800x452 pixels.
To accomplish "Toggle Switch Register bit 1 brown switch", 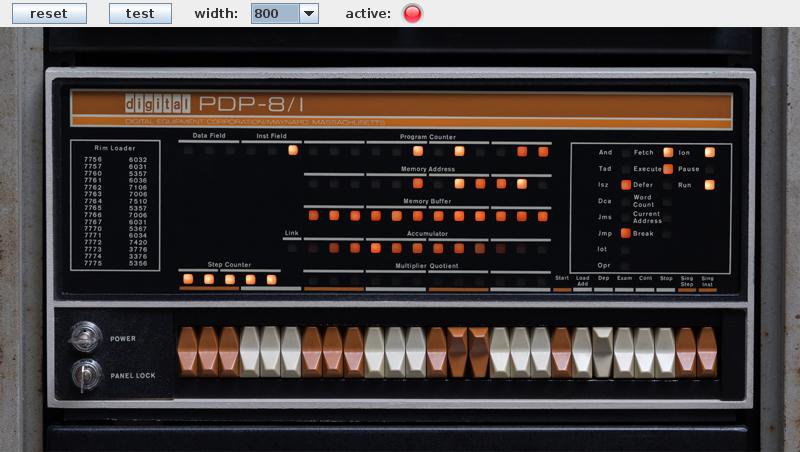I will click(333, 352).
